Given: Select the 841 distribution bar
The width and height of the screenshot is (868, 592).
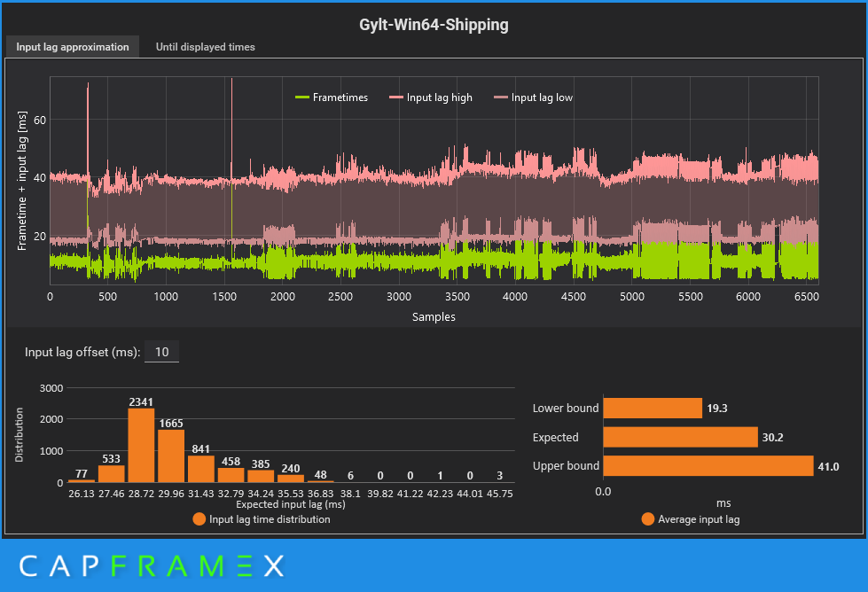Looking at the screenshot, I should (201, 469).
